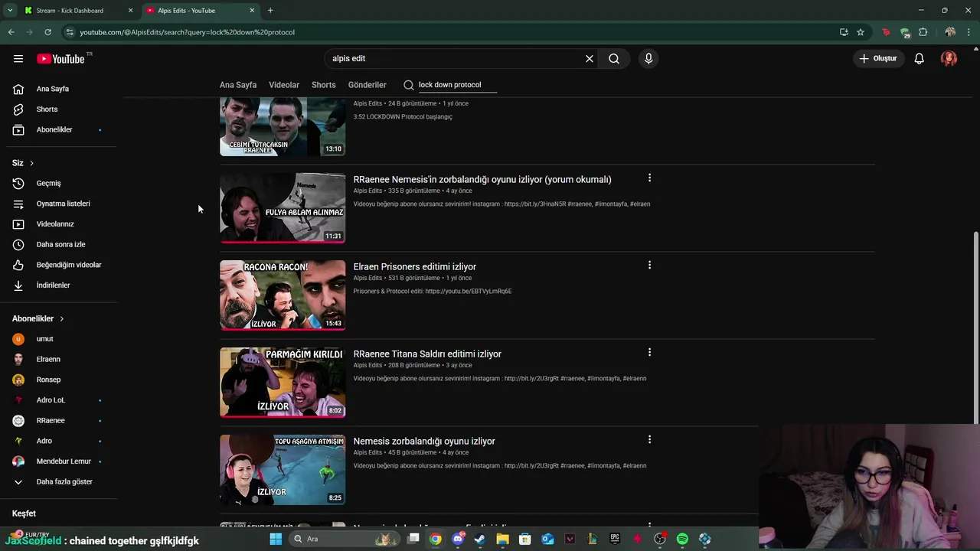Open the Chrome extensions puzzle icon

pos(923,32)
